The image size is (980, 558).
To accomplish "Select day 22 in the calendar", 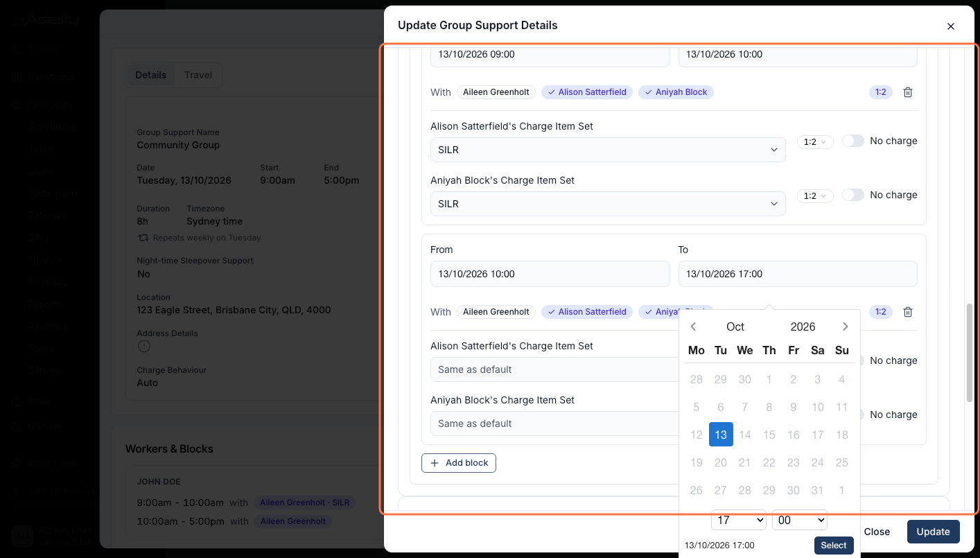I will [x=769, y=462].
